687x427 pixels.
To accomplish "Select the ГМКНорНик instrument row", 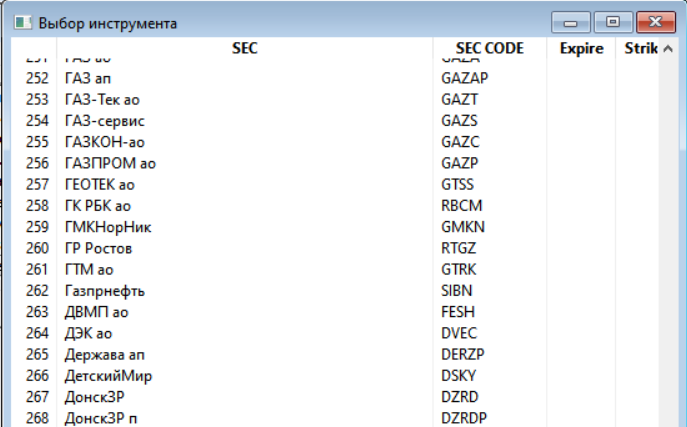I will [x=335, y=227].
